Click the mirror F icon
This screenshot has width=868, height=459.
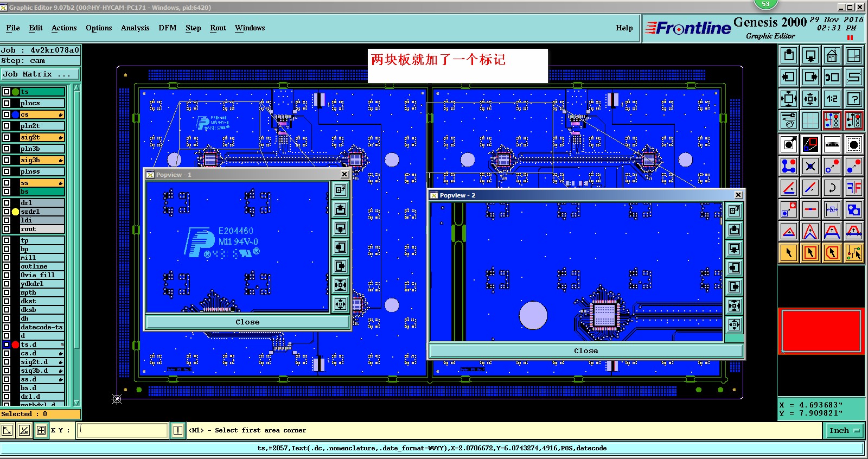pos(853,188)
